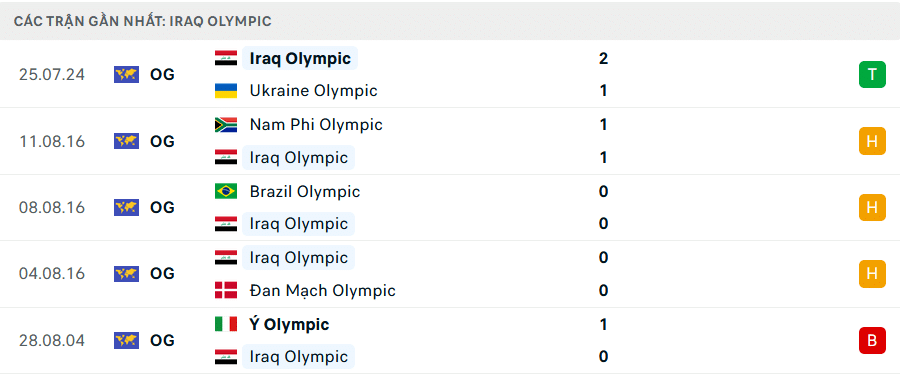Click the Italy flag icon
Image resolution: width=900 pixels, height=377 pixels.
(x=226, y=324)
